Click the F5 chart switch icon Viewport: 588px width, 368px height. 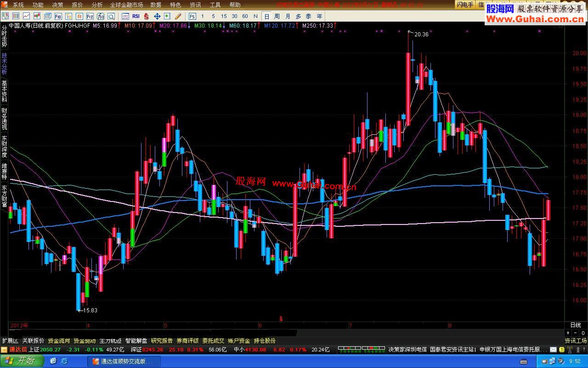[192, 16]
